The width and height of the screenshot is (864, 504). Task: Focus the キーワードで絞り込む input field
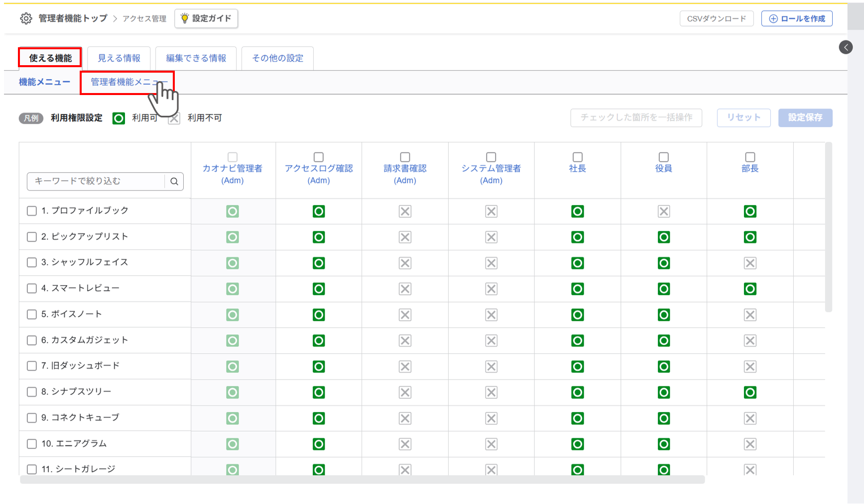[x=96, y=181]
